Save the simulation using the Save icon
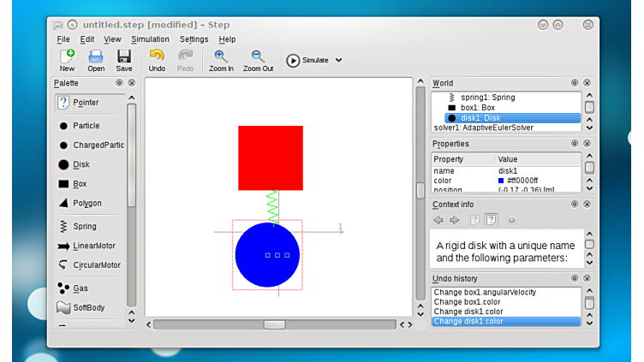 point(124,57)
